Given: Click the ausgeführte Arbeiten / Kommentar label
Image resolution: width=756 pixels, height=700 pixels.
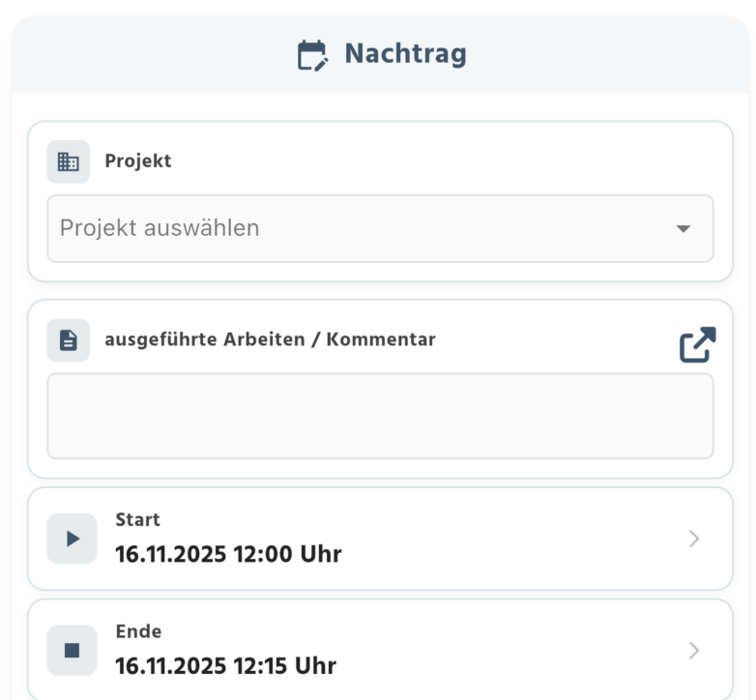Looking at the screenshot, I should pos(270,339).
